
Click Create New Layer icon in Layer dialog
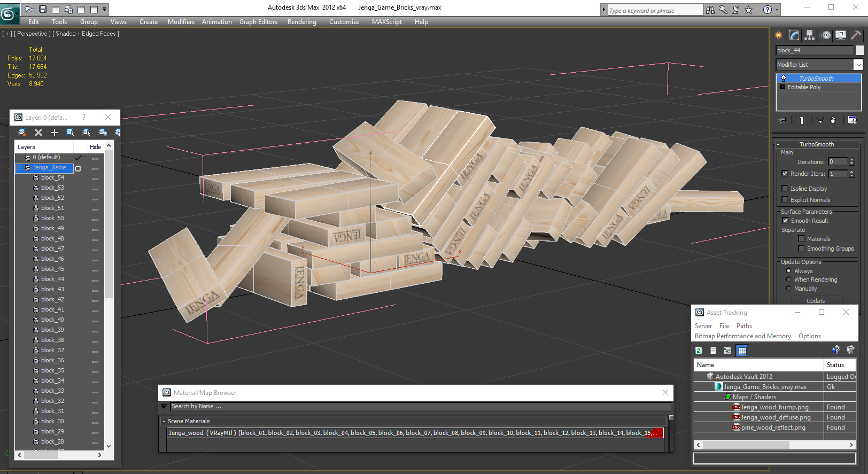click(22, 133)
